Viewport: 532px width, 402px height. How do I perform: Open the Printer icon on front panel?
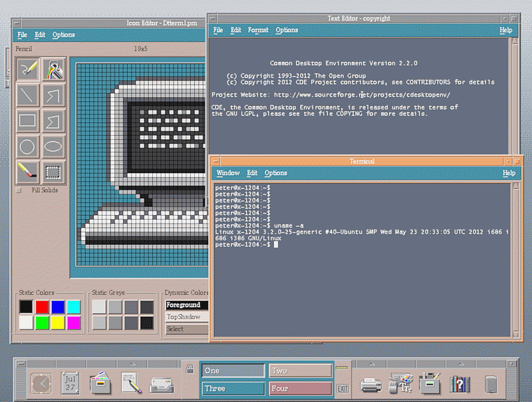point(371,385)
